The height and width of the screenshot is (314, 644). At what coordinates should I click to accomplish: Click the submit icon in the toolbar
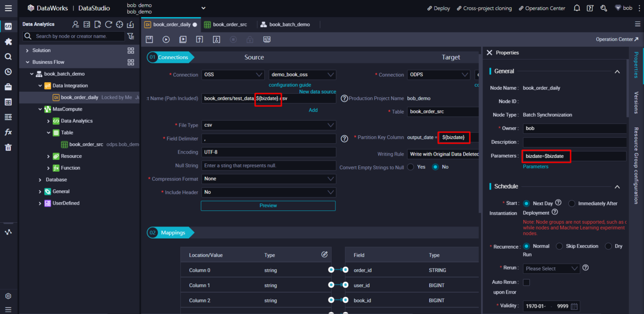click(x=200, y=39)
